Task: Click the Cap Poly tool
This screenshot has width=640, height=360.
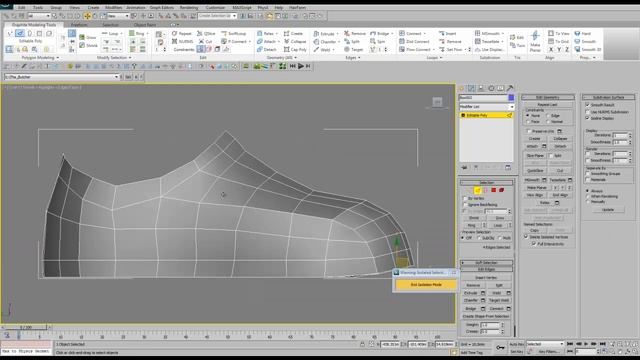Action: click(x=295, y=49)
